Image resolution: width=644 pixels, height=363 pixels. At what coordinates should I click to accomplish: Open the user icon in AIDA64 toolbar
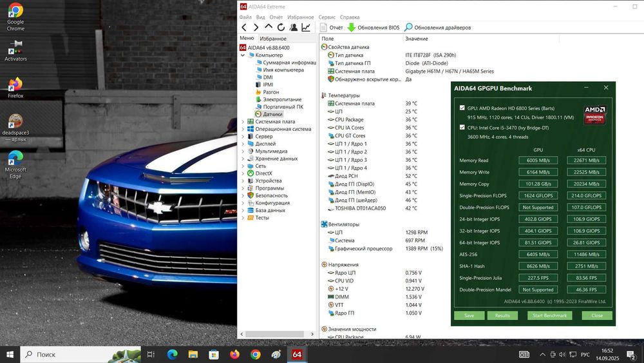293,28
